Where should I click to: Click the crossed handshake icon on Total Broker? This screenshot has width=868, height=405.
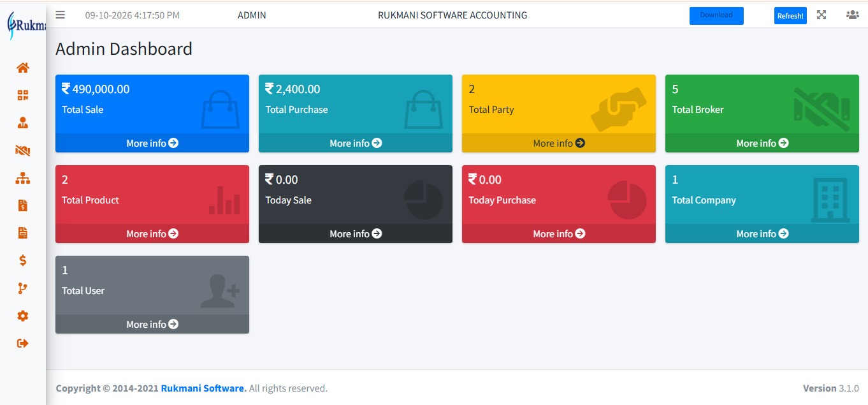pyautogui.click(x=822, y=109)
